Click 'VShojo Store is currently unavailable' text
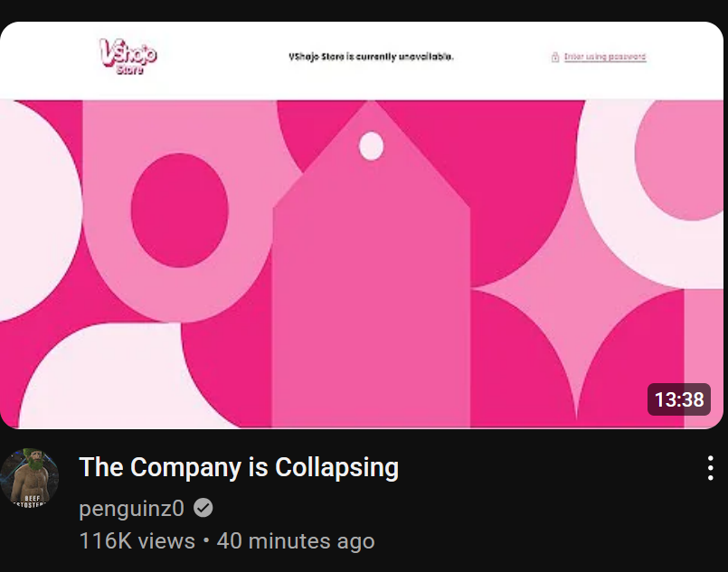The height and width of the screenshot is (572, 728). pos(371,57)
